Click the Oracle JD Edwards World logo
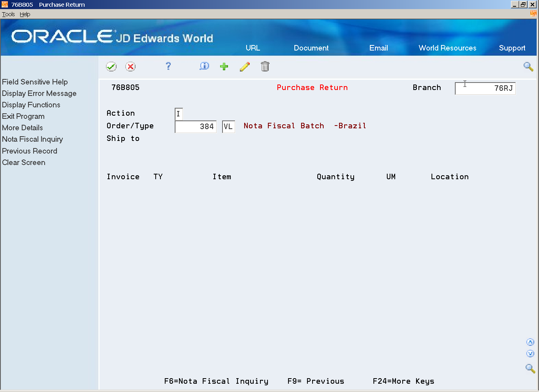 click(x=112, y=37)
